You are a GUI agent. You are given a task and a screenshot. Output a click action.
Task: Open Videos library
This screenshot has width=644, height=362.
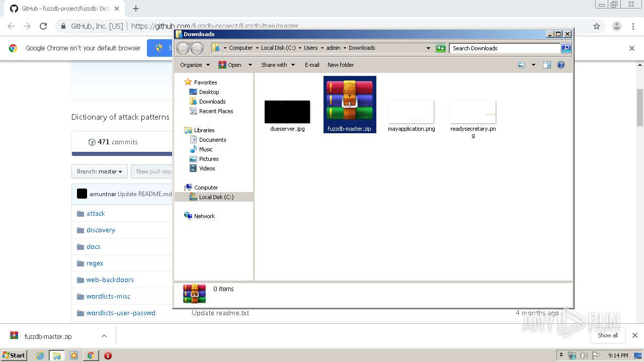(207, 168)
